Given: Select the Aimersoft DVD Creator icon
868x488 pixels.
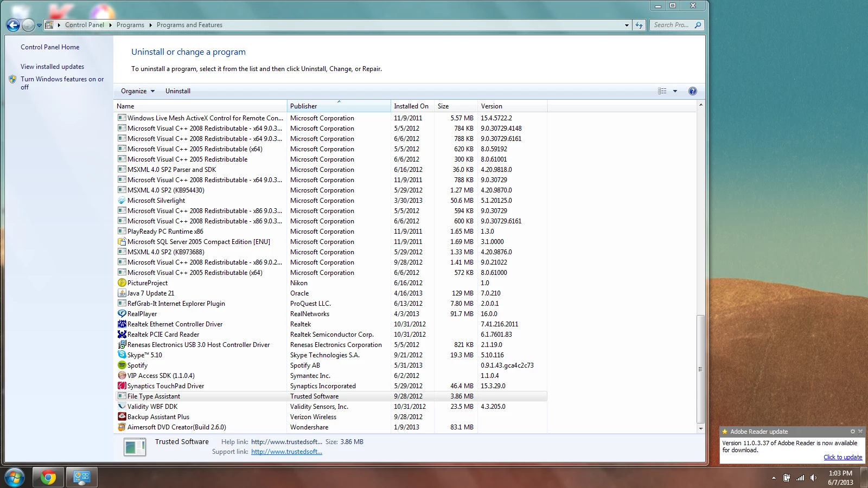Looking at the screenshot, I should (x=122, y=427).
